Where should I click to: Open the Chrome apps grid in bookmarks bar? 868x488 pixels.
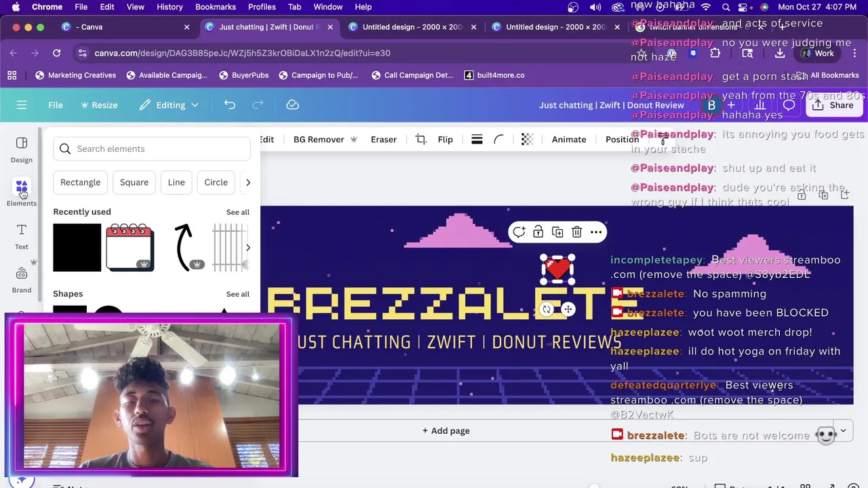[x=12, y=75]
